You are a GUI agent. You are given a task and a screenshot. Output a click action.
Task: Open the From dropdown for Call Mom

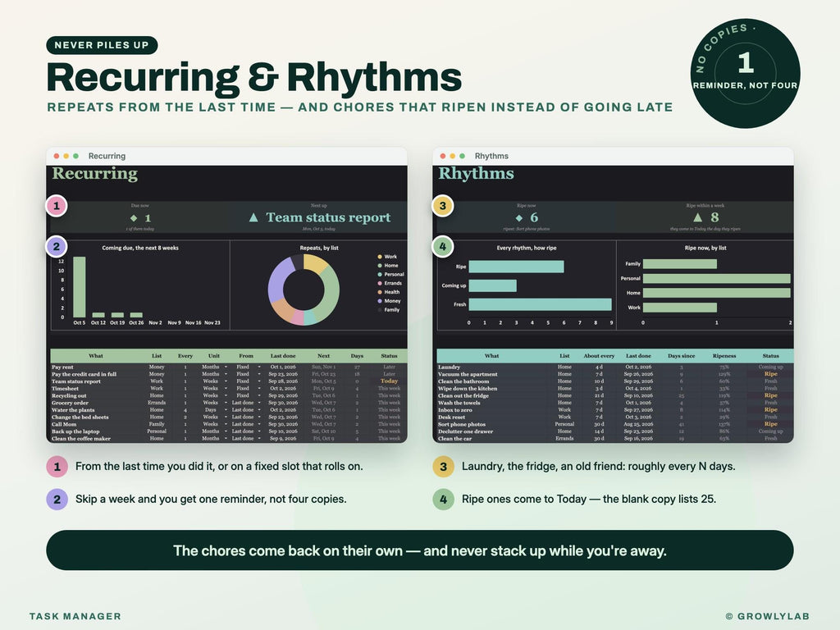258,424
